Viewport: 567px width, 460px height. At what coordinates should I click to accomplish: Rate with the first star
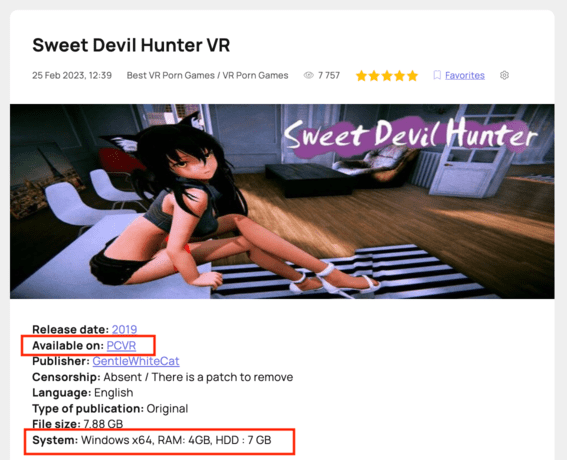pos(361,76)
